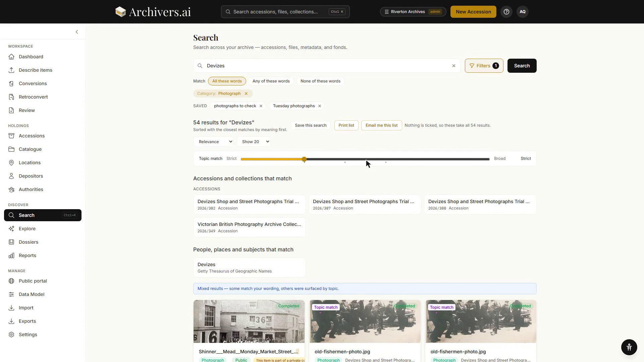Go to Conversions in the sidebar
The height and width of the screenshot is (362, 644).
[x=43, y=83]
